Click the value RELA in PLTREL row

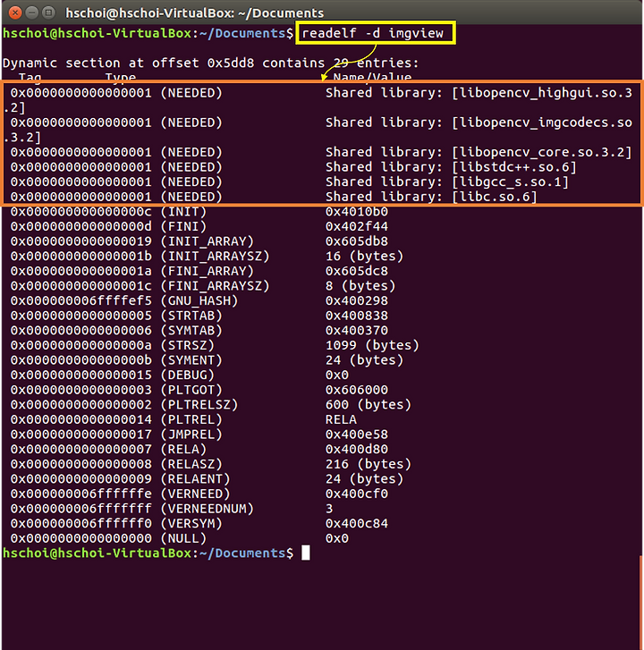pyautogui.click(x=341, y=420)
